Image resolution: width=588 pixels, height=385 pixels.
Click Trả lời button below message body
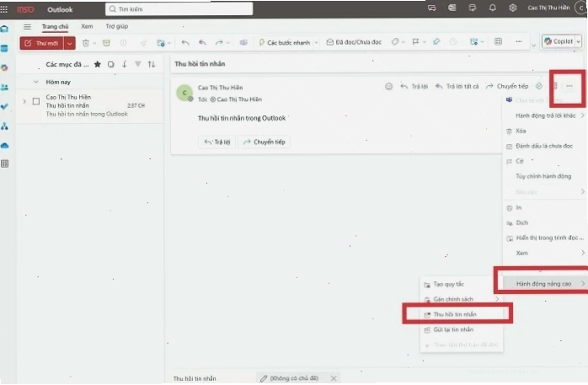point(217,142)
